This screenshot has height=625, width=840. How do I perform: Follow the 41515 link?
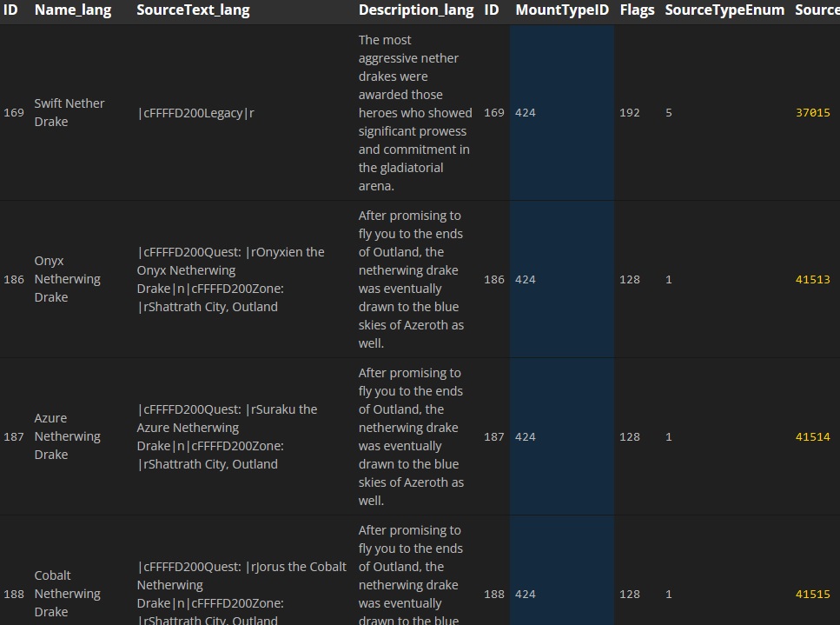[x=812, y=595]
